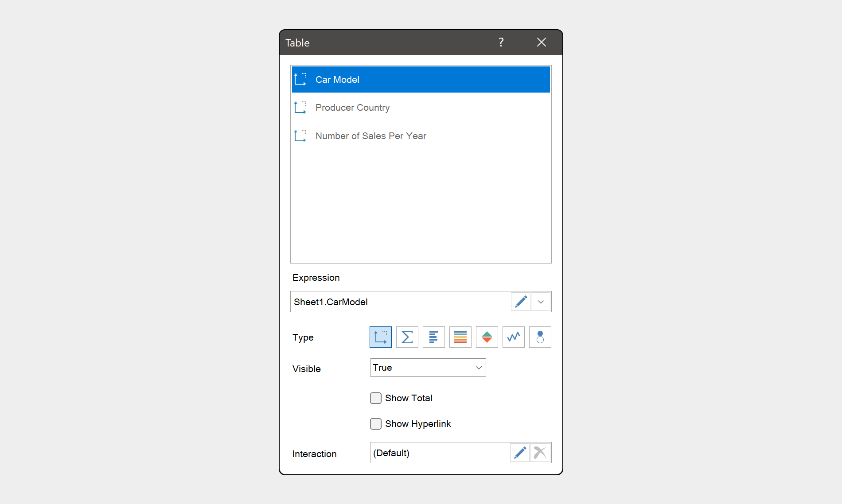
Task: Close the Table dialog
Action: pos(541,43)
